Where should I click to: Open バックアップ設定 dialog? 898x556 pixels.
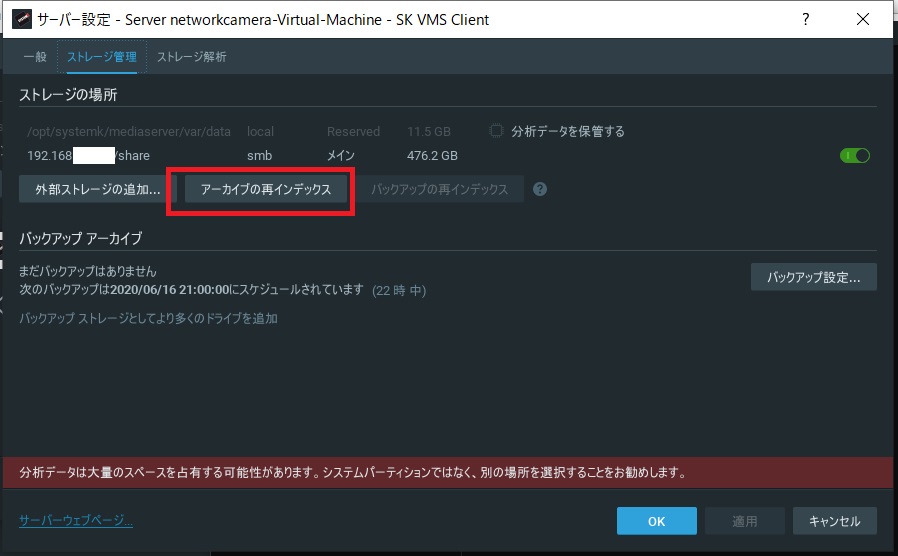813,277
